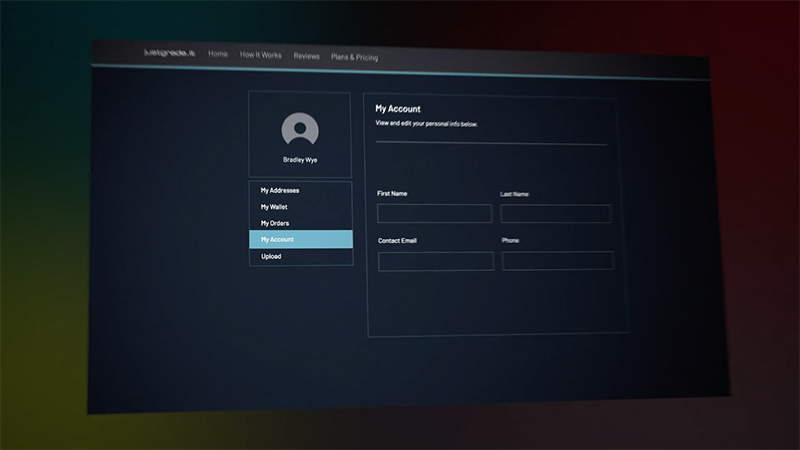Click the site logo in the navbar

pyautogui.click(x=170, y=54)
